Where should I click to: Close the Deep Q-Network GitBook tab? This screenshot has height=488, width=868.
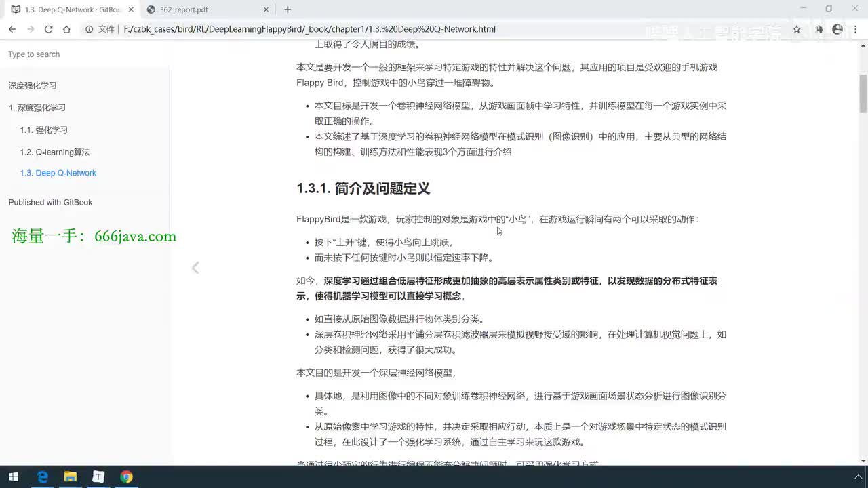point(131,9)
